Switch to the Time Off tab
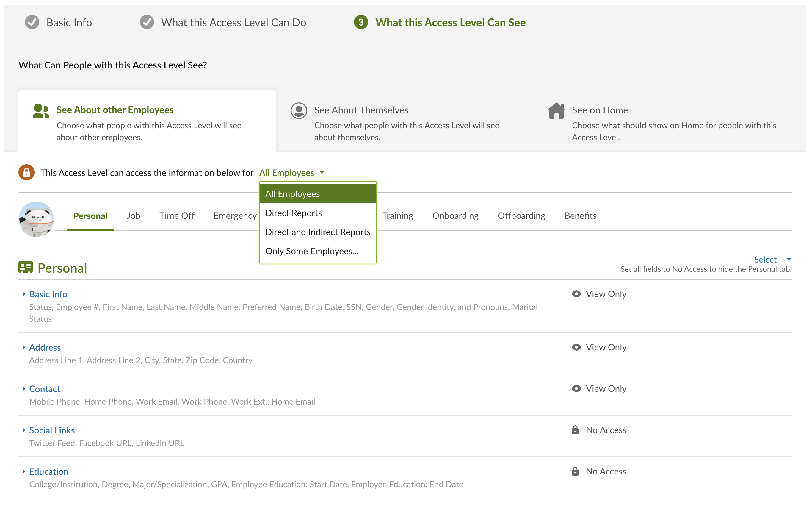The image size is (812, 509). [x=177, y=216]
